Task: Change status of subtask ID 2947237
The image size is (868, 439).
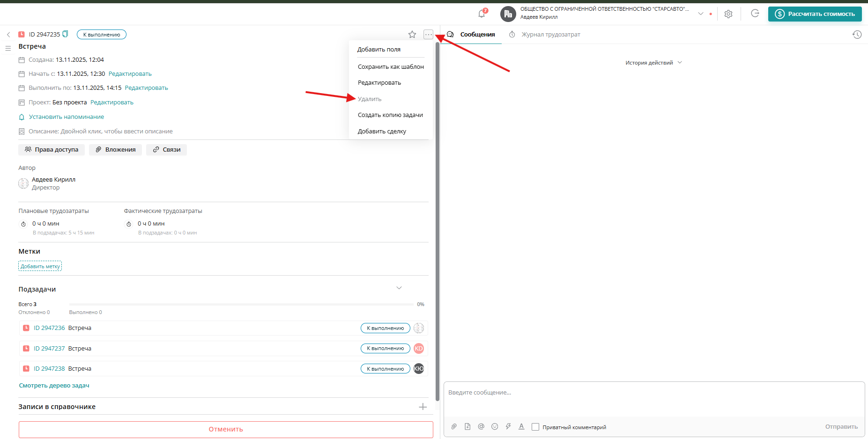Action: click(x=386, y=348)
